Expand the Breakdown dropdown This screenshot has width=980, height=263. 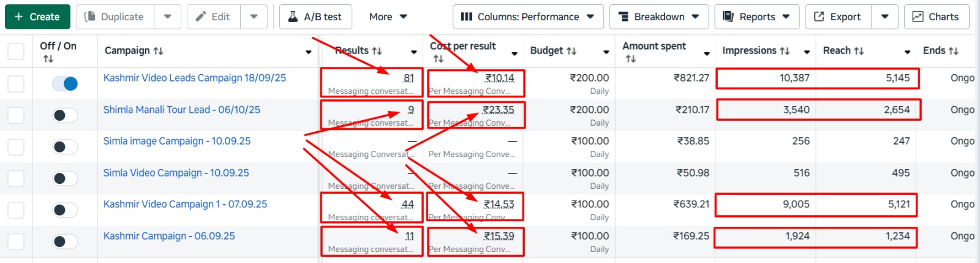tap(658, 17)
